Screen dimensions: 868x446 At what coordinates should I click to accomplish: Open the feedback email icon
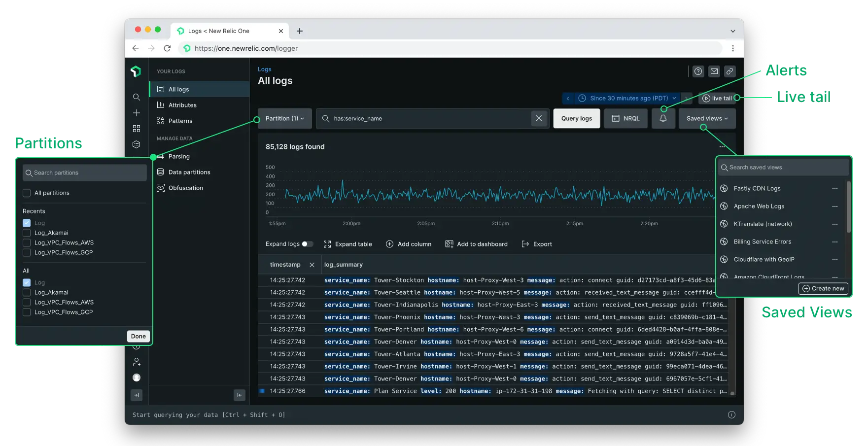(714, 71)
